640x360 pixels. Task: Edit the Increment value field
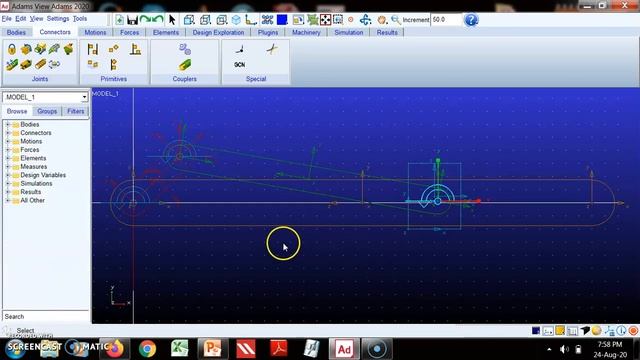(446, 20)
